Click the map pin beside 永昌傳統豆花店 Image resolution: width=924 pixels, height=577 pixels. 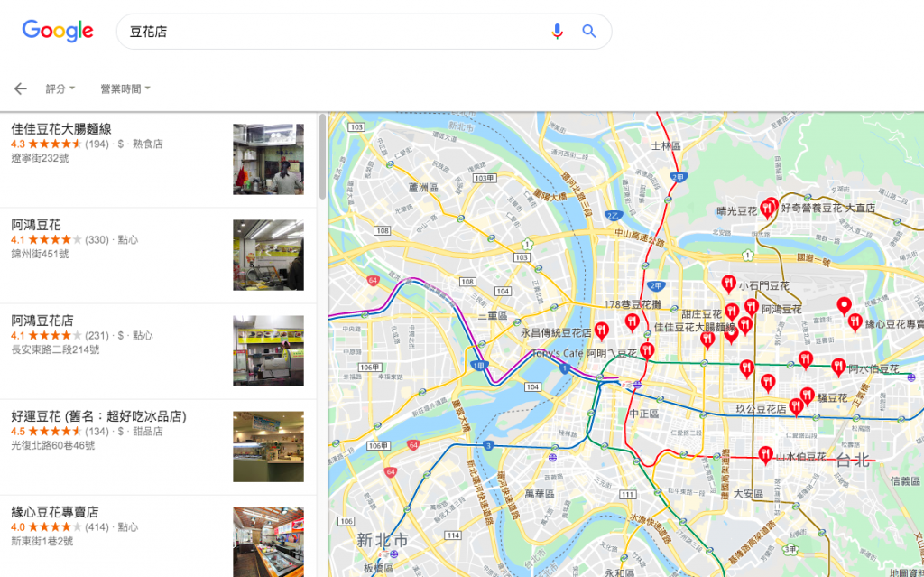pos(602,331)
